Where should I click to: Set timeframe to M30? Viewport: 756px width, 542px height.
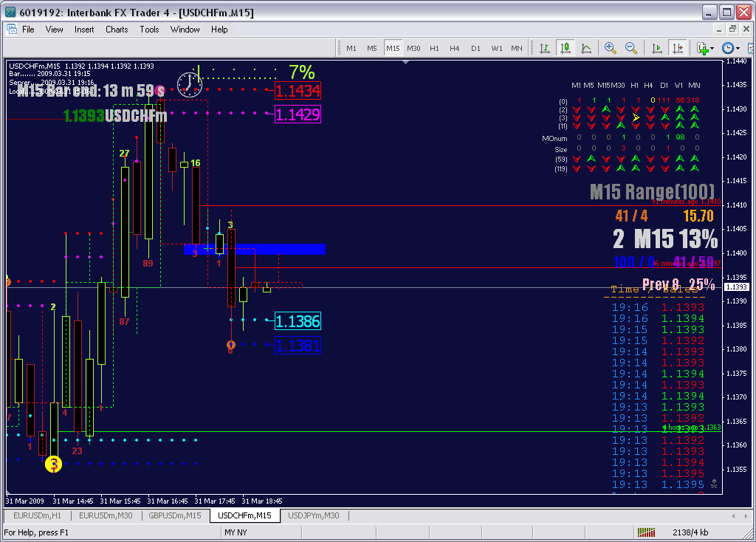pyautogui.click(x=413, y=48)
